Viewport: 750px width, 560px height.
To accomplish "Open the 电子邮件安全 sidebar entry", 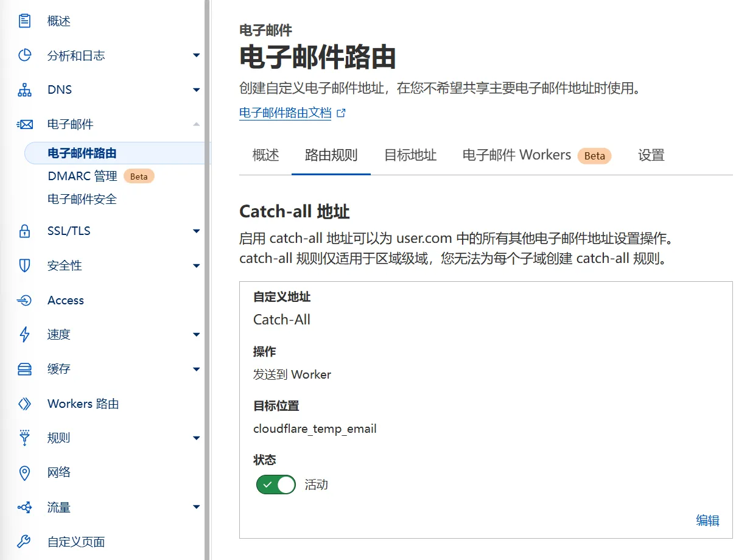I will (x=82, y=199).
